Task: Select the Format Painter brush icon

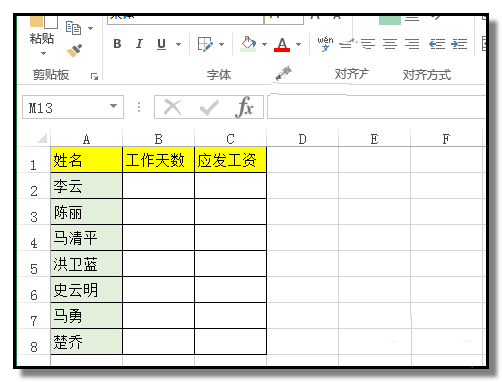Action: click(74, 51)
